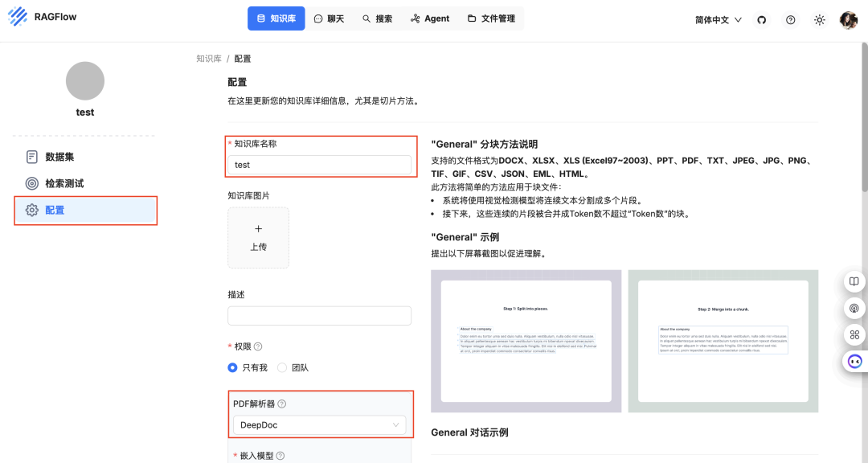Select the 团队 radio option
Screen dimensions: 868x463
click(x=293, y=367)
